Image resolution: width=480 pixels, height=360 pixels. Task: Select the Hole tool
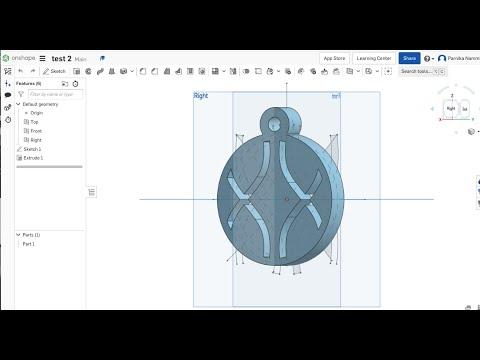202,71
